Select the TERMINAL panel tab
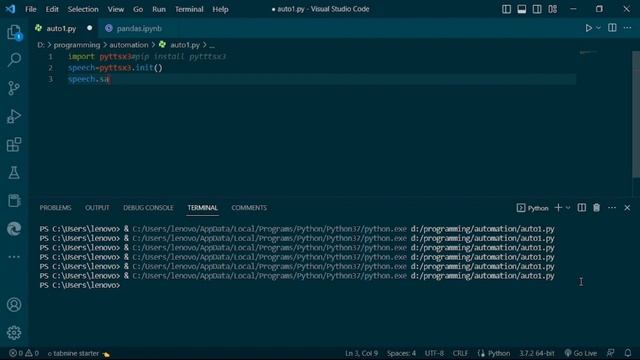Viewport: 640px width, 360px height. click(202, 208)
